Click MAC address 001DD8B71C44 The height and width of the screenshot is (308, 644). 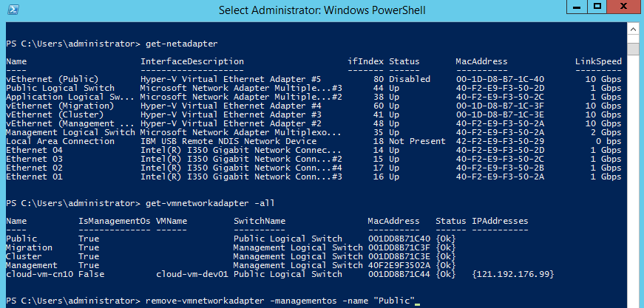399,274
